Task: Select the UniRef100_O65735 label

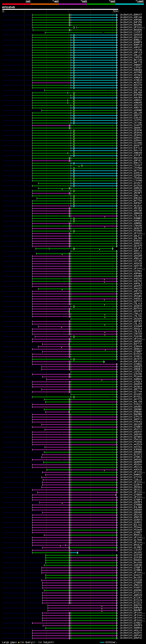Action: [x=131, y=266]
